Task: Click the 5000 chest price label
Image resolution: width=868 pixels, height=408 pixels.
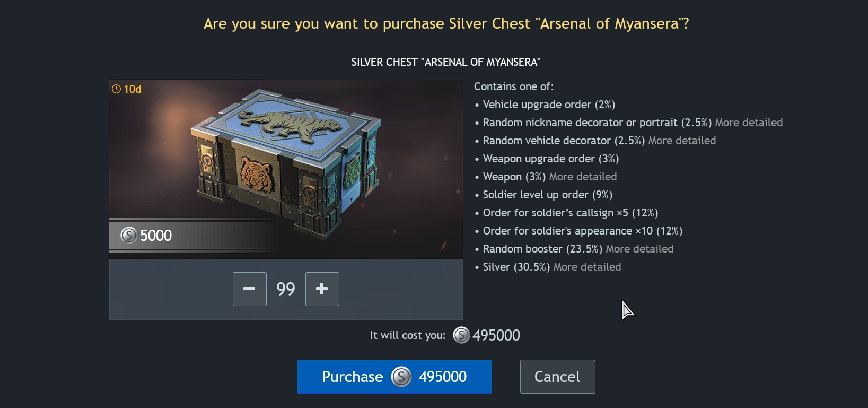Action: (156, 235)
